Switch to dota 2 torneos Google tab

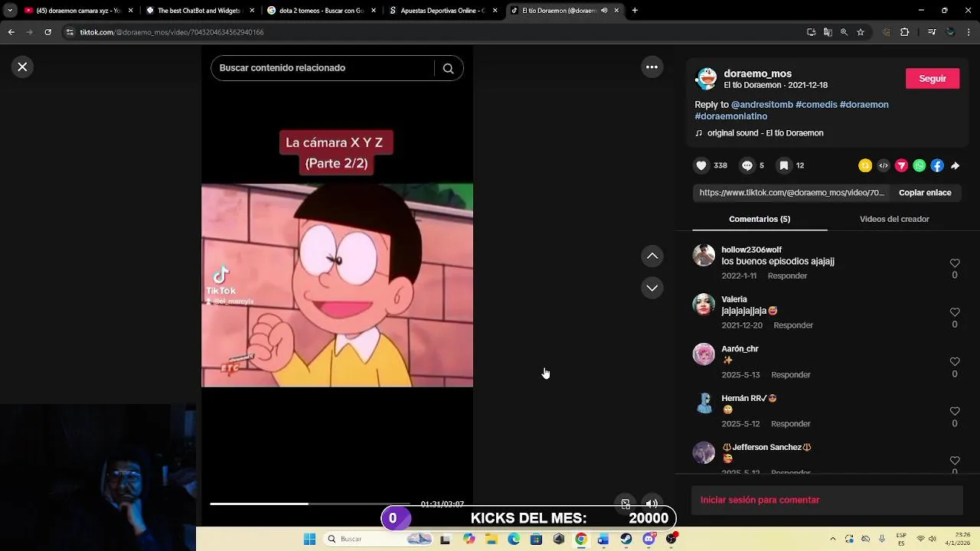(x=320, y=11)
